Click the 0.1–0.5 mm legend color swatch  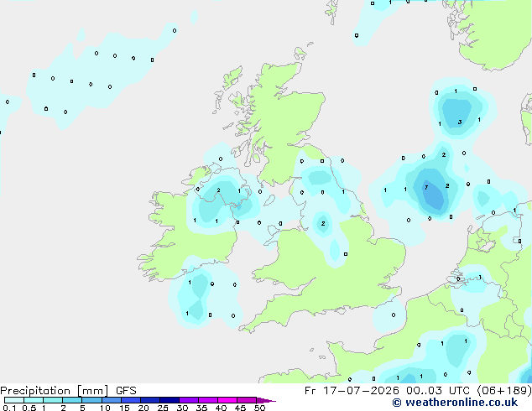click(x=14, y=400)
